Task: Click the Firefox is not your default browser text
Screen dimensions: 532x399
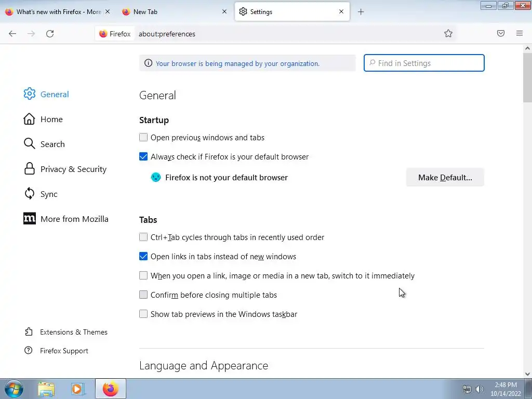Action: pos(227,178)
